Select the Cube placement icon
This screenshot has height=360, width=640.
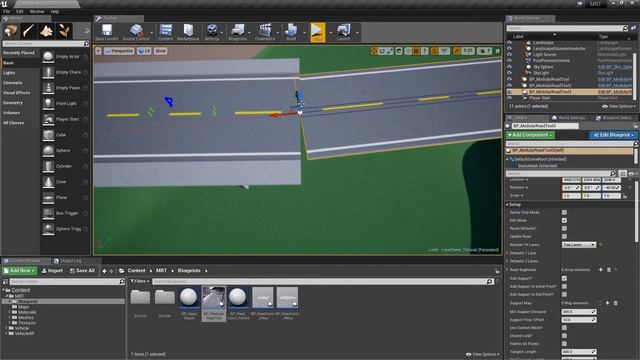click(48, 135)
